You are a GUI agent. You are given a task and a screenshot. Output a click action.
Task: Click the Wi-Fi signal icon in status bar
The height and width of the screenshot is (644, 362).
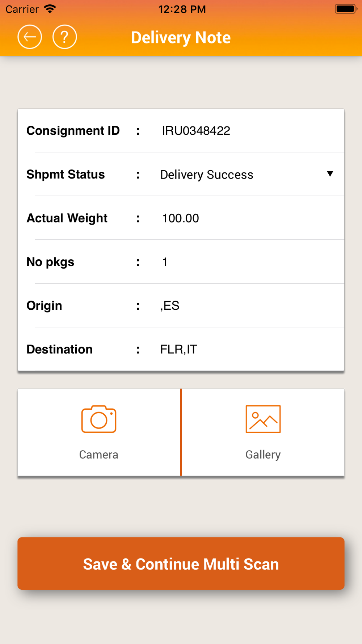pos(50,9)
